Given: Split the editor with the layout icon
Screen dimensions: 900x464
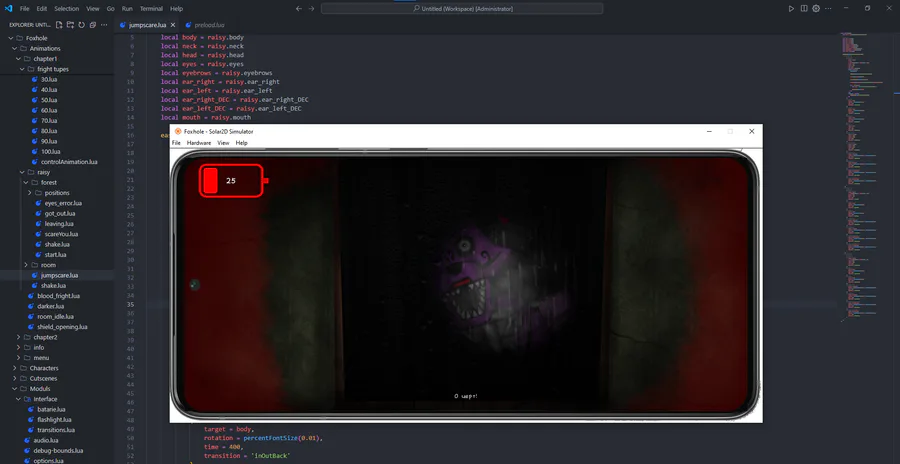Looking at the screenshot, I should [804, 9].
